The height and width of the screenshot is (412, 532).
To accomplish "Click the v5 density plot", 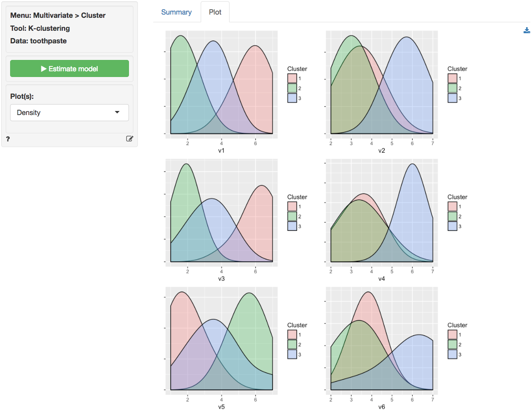I will point(221,341).
